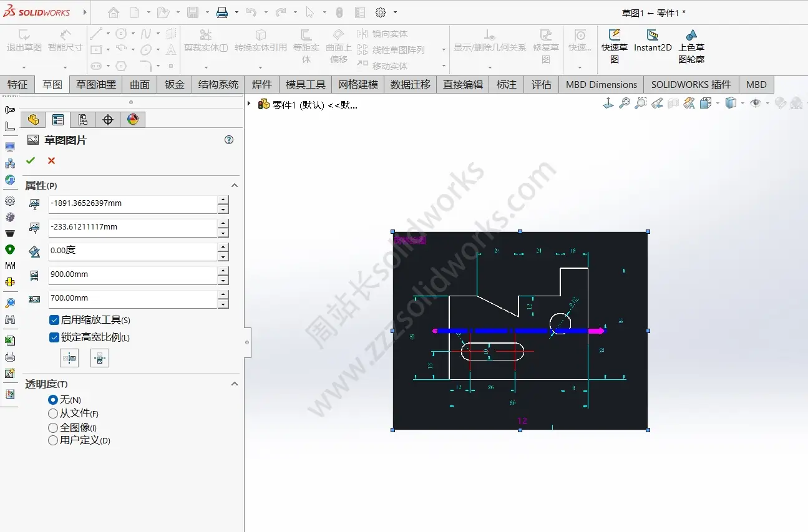Decrement the 700.00mm height value
808x532 pixels.
coord(223,304)
